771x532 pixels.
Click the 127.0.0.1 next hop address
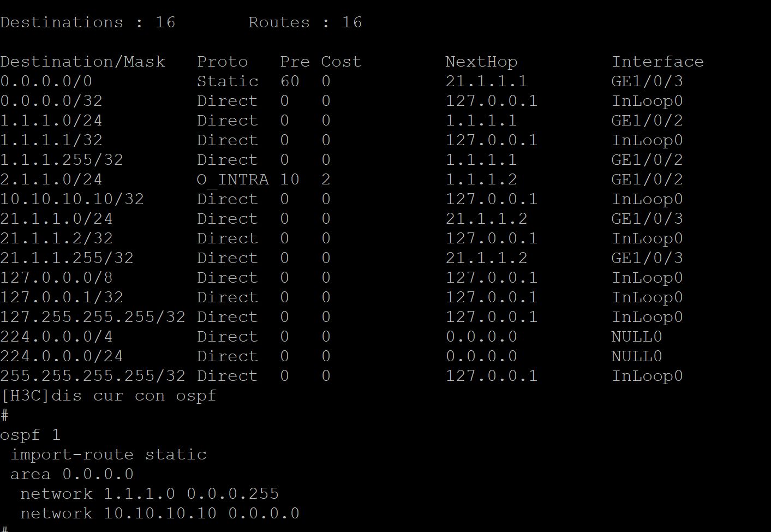click(x=491, y=100)
